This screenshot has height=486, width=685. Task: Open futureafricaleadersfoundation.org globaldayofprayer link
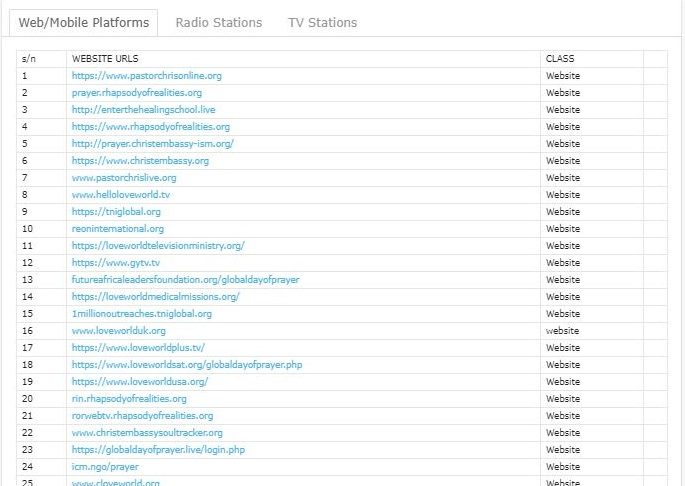coord(185,280)
